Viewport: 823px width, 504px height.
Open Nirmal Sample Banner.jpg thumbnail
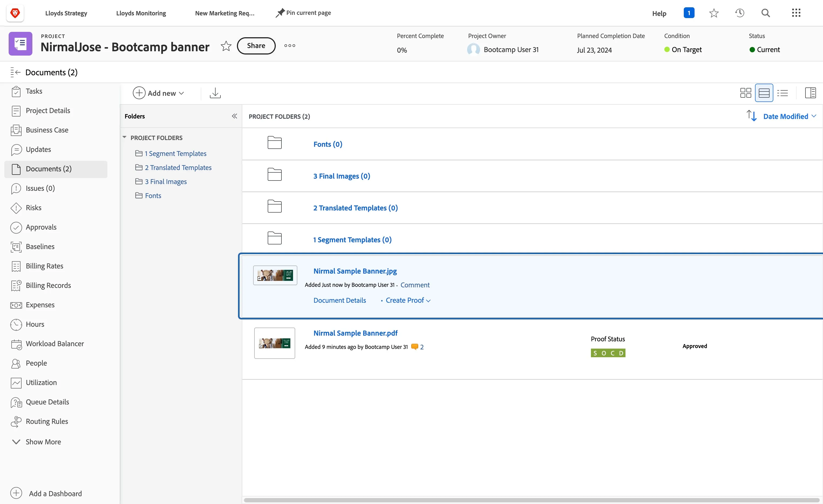(x=275, y=275)
